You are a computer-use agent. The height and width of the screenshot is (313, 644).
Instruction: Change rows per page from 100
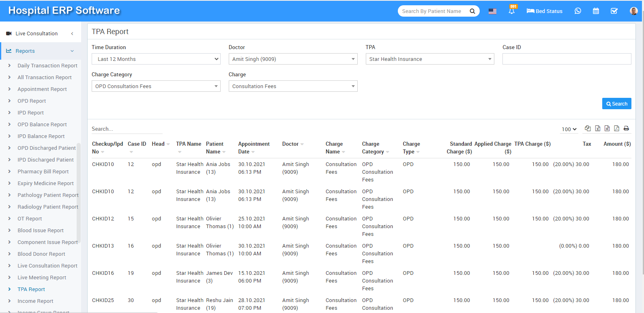point(569,129)
